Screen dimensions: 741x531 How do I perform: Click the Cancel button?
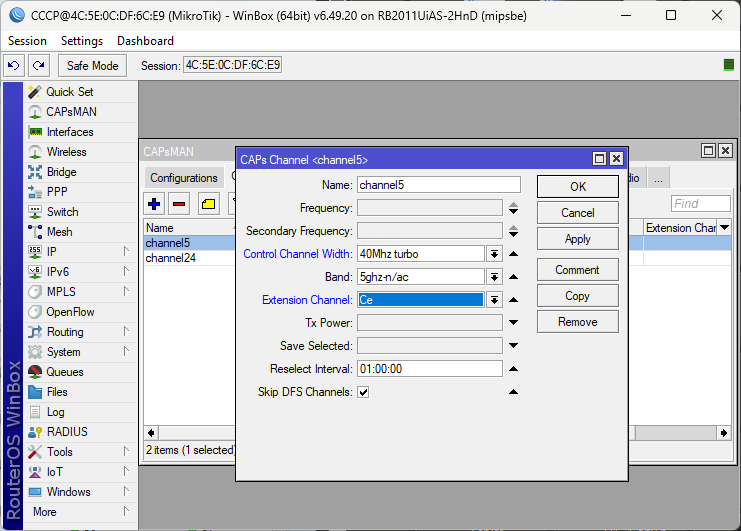pyautogui.click(x=577, y=213)
